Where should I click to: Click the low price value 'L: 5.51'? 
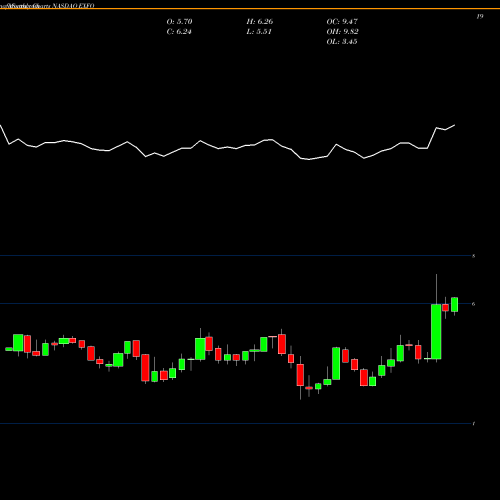point(259,32)
